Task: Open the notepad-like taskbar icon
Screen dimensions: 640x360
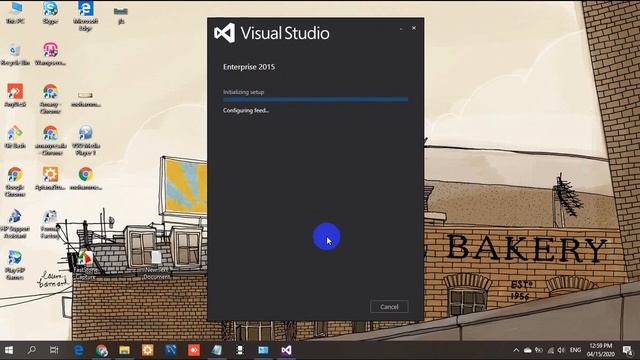Action: (x=217, y=350)
